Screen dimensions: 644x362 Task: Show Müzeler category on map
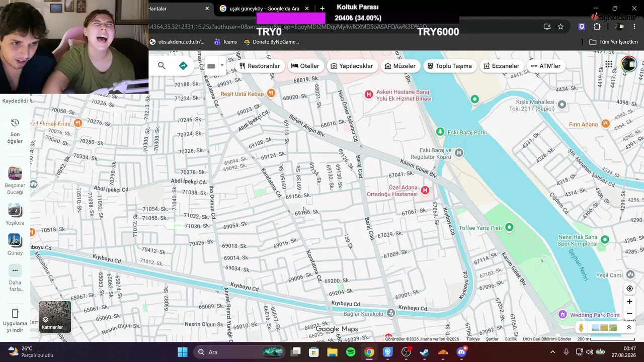400,66
